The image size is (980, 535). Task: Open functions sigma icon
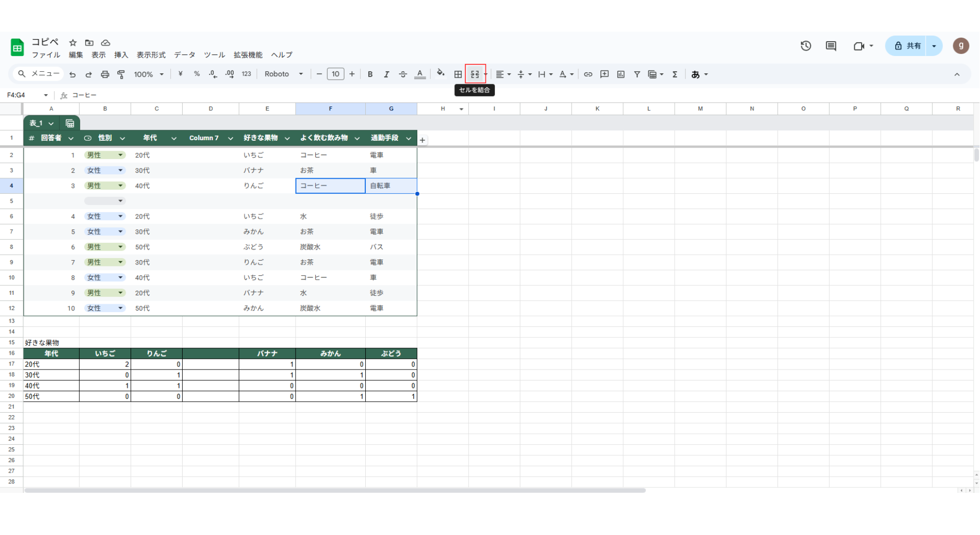tap(675, 74)
